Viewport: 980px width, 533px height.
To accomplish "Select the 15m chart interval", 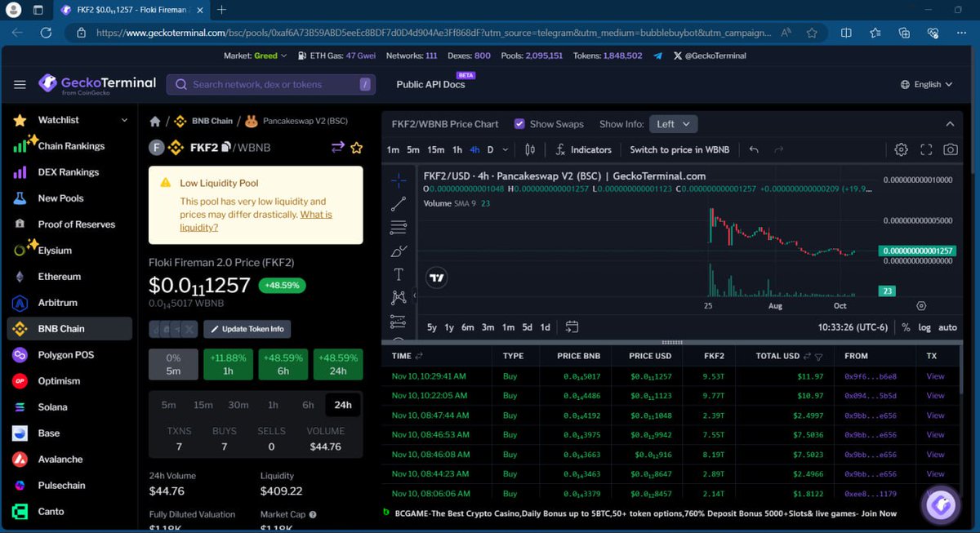I will (x=435, y=149).
